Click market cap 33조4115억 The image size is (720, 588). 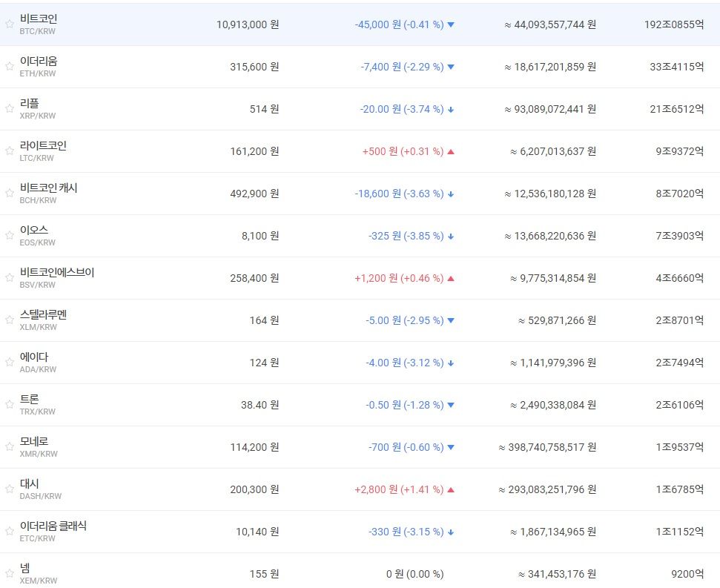click(676, 67)
